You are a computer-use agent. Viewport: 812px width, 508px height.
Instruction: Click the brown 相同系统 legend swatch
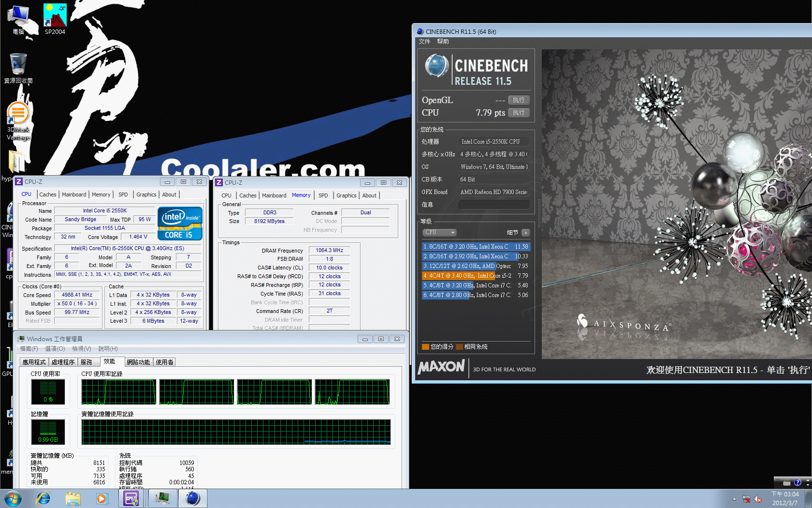pos(459,347)
